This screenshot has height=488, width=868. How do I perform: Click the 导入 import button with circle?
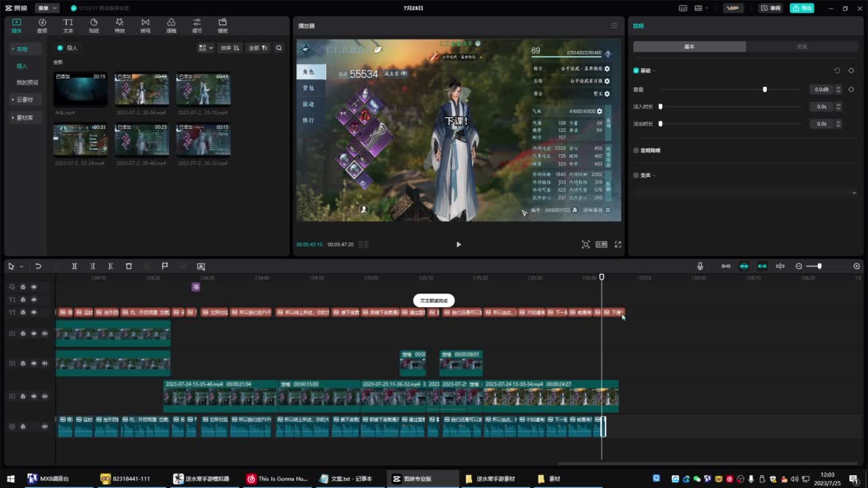[67, 48]
